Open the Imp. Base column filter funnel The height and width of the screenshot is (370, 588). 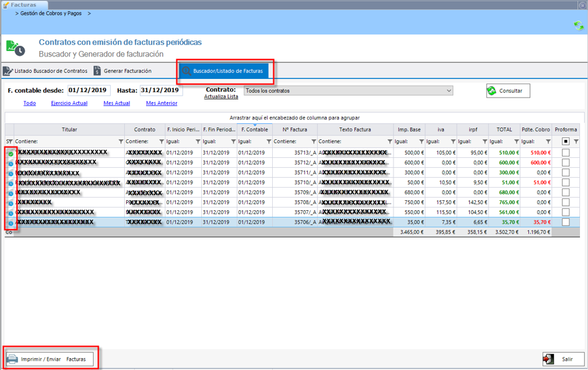pos(421,141)
